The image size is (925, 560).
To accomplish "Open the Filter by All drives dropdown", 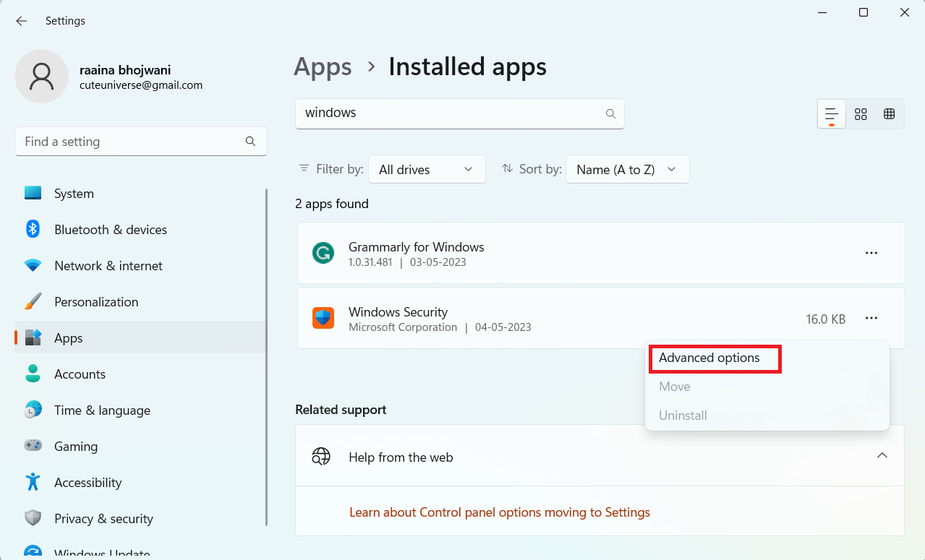I will pos(426,169).
